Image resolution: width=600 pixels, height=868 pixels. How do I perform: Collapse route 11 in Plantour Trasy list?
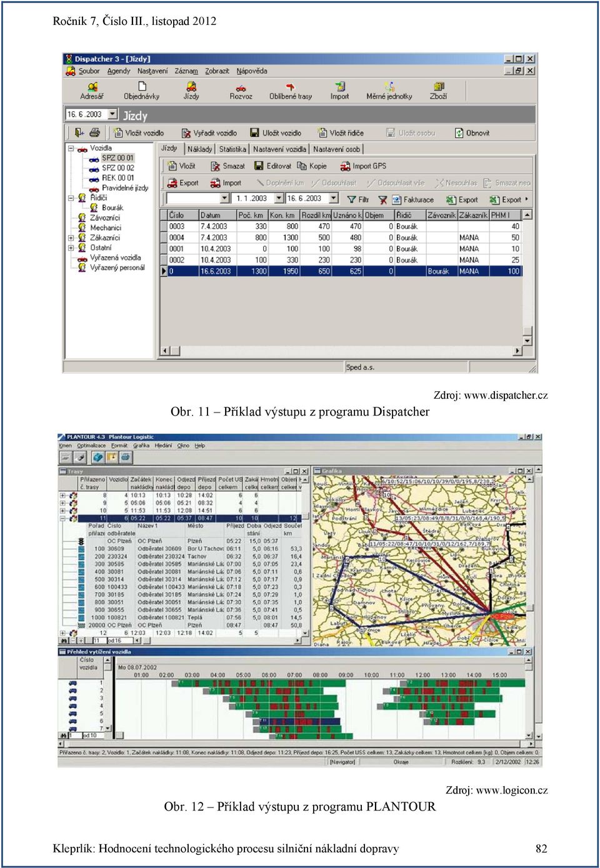coord(62,519)
